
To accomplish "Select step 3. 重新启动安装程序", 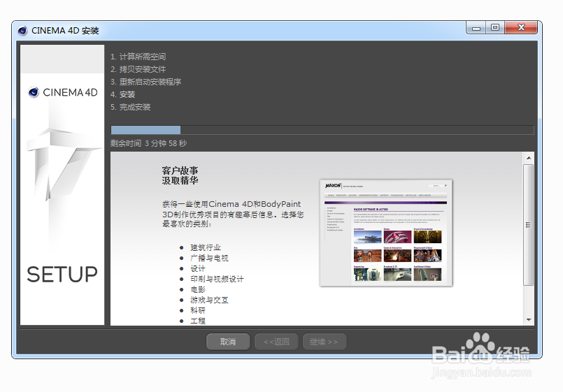I will [145, 82].
